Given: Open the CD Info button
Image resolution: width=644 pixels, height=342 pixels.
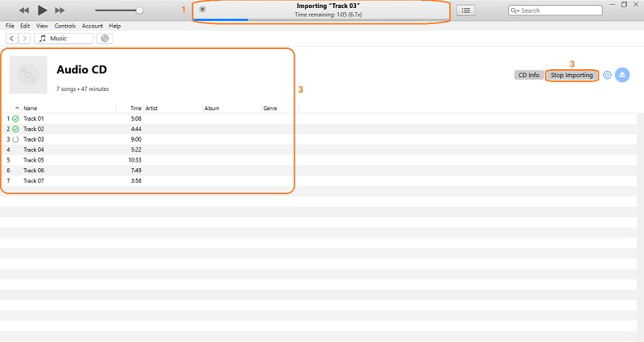Looking at the screenshot, I should coord(529,75).
